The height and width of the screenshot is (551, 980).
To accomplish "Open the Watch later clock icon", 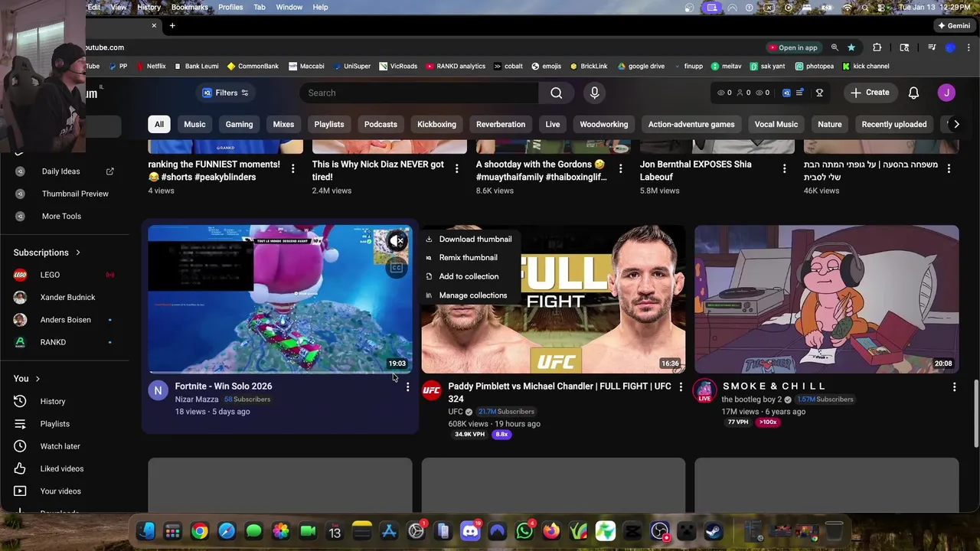I will tap(21, 446).
